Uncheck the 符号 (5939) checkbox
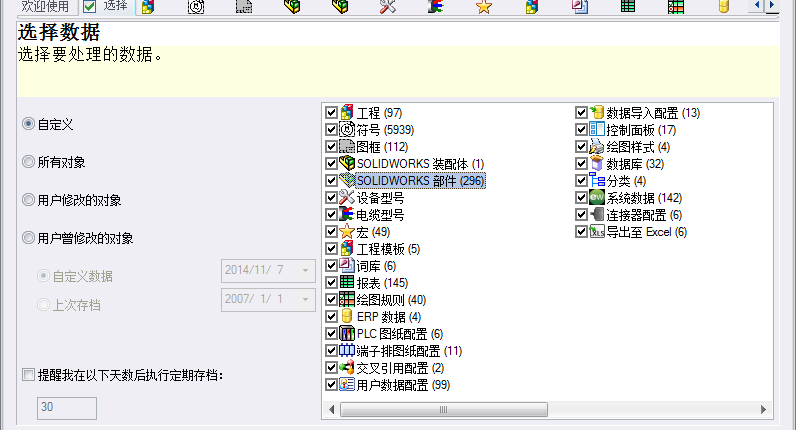The height and width of the screenshot is (430, 796). [x=331, y=129]
